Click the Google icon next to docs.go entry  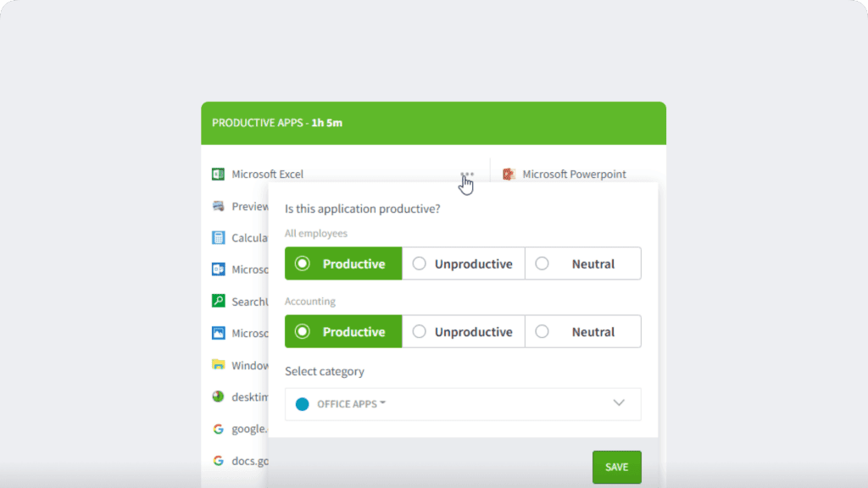point(219,460)
